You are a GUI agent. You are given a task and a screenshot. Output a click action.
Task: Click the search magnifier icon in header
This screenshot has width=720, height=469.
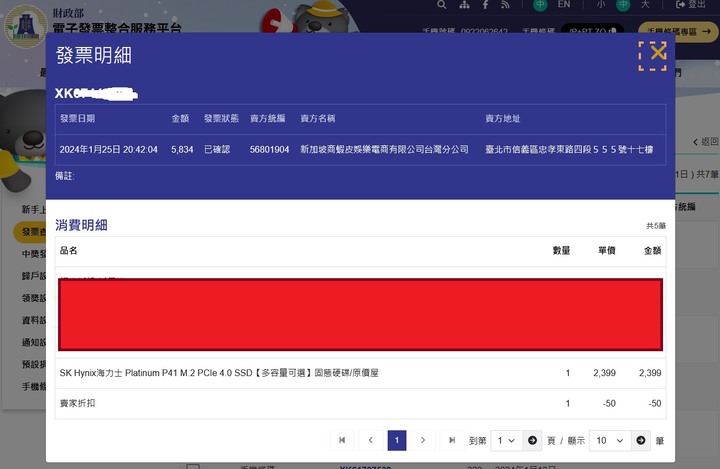click(442, 5)
